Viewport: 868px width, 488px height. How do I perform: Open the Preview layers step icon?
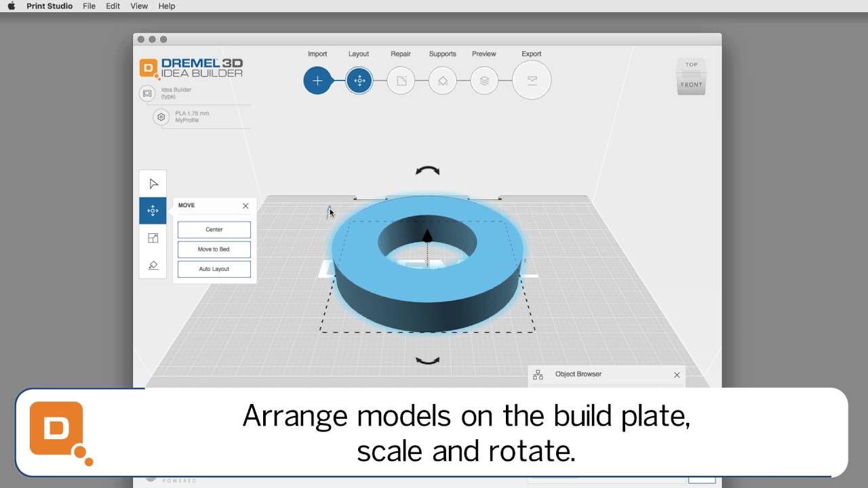(x=484, y=81)
